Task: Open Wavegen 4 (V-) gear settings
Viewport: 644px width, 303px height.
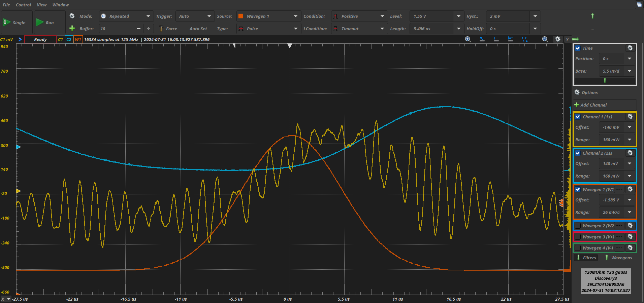Action: click(630, 248)
